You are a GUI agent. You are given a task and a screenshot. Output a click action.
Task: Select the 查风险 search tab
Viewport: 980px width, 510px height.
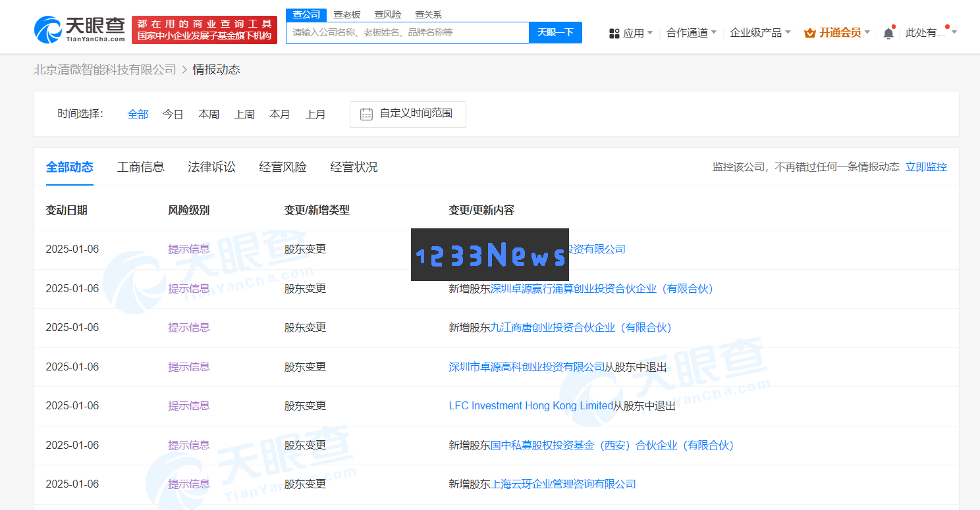point(388,14)
